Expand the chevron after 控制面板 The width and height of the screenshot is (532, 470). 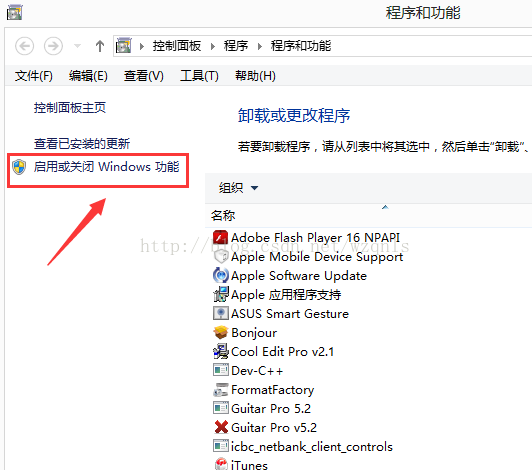point(213,46)
